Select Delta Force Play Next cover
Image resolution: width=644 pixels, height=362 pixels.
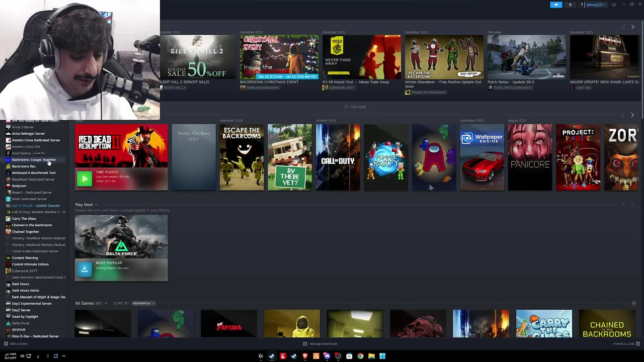pyautogui.click(x=121, y=237)
